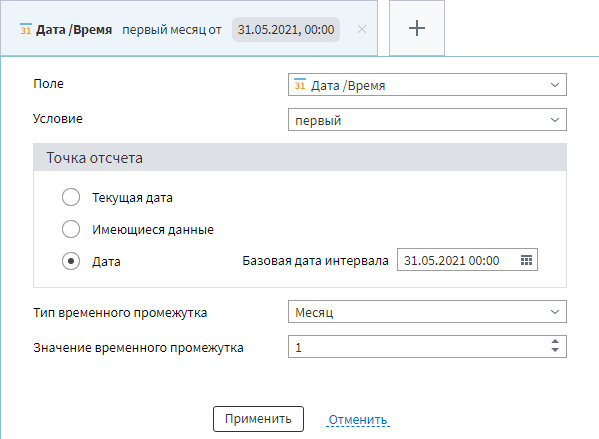Viewport: 599px width, 439px height.
Task: Click the Значение временного промежутка label
Action: pos(138,348)
